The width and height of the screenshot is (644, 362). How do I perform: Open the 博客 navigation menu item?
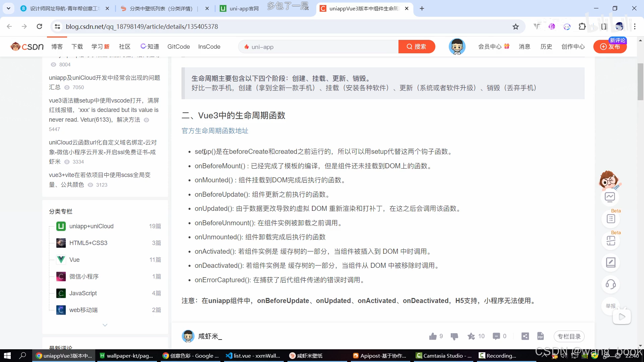pos(57,47)
